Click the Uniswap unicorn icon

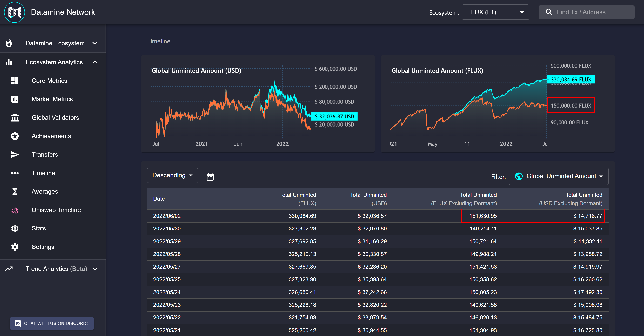15,210
